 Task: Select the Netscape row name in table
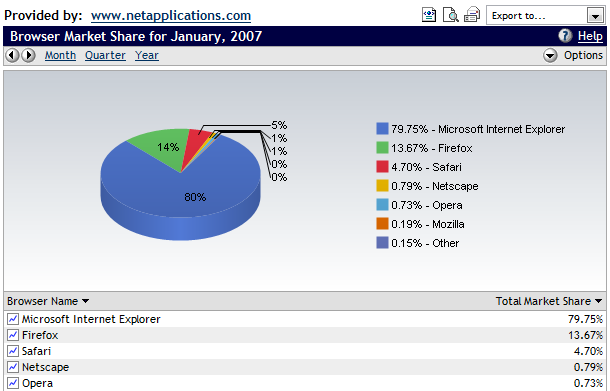pyautogui.click(x=46, y=367)
